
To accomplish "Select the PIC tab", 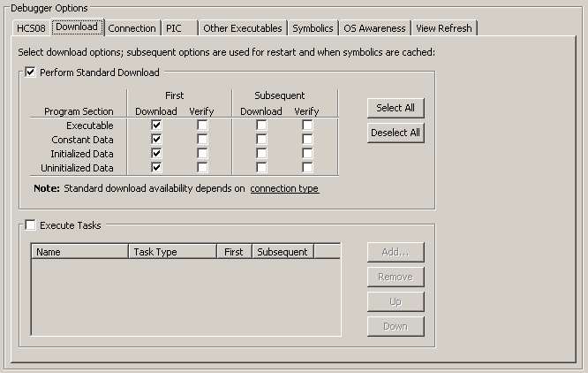I will point(179,28).
